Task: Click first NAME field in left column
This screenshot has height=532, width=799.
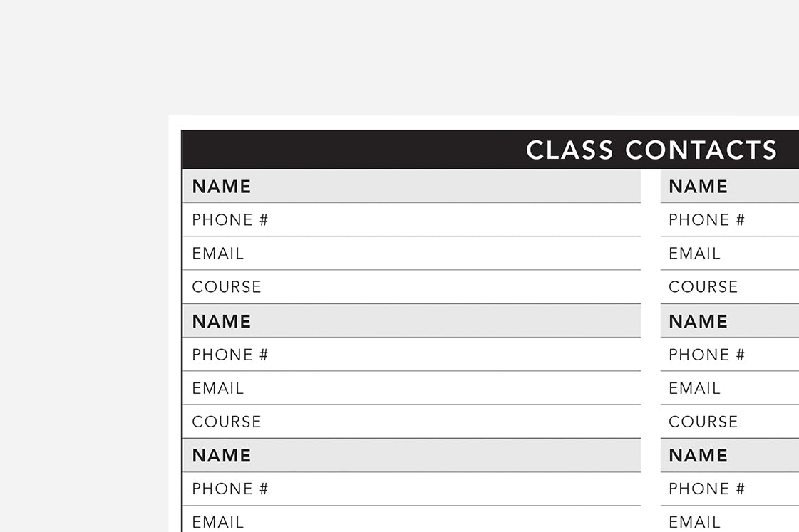Action: coord(411,187)
